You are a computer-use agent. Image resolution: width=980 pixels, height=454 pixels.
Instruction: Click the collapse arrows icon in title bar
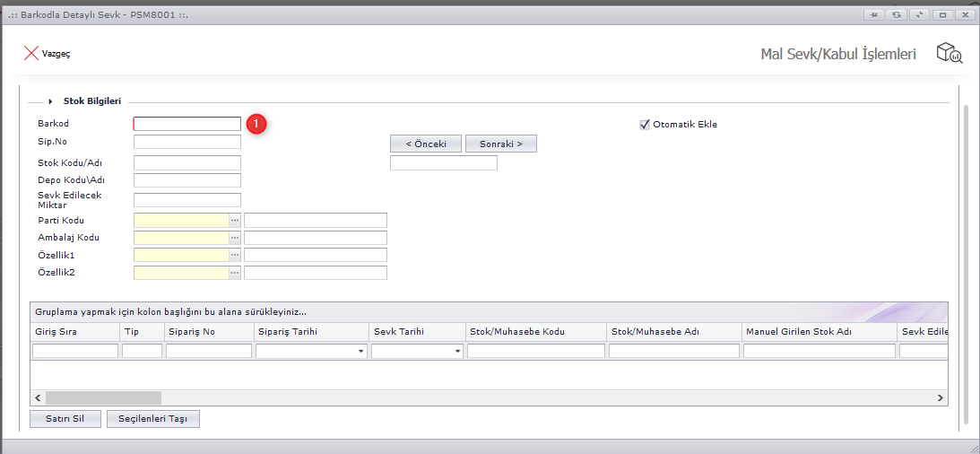pos(919,15)
